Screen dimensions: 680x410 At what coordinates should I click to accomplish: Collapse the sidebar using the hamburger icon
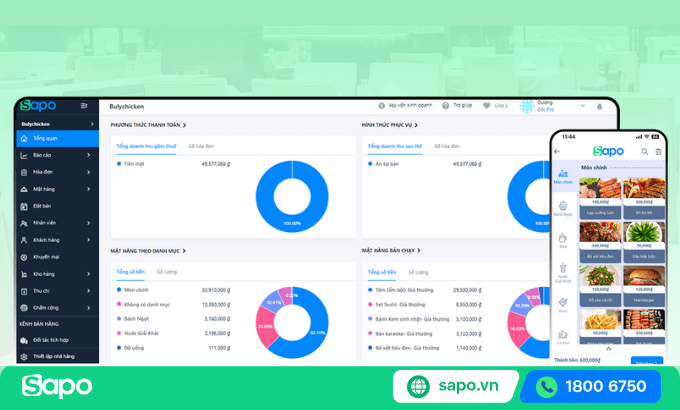[84, 106]
